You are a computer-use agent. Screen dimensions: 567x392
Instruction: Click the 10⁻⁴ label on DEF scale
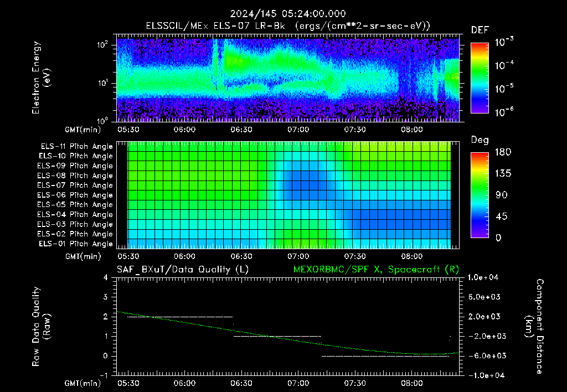click(x=504, y=65)
